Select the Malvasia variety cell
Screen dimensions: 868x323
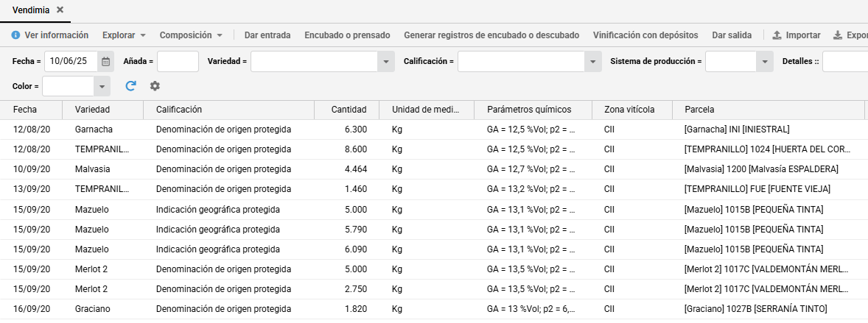point(102,169)
